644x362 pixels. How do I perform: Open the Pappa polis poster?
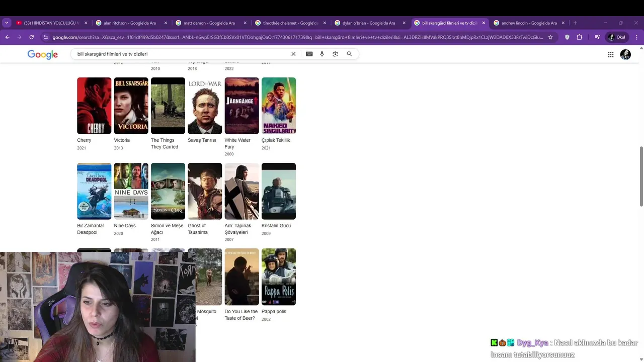[279, 277]
